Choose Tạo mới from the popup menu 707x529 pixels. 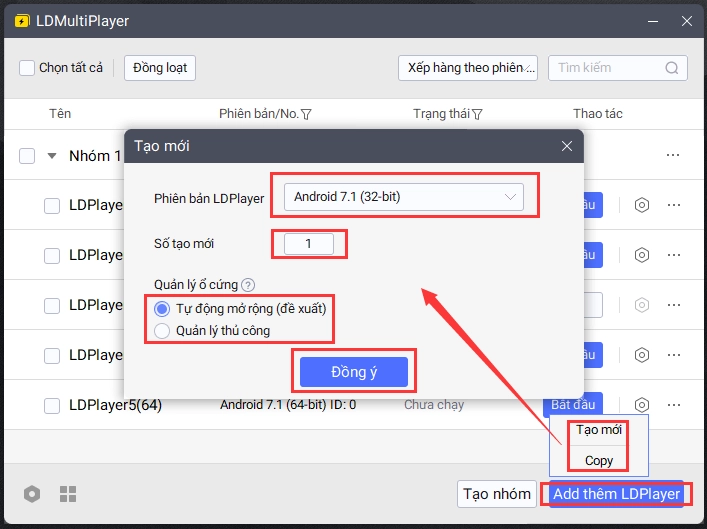[598, 430]
